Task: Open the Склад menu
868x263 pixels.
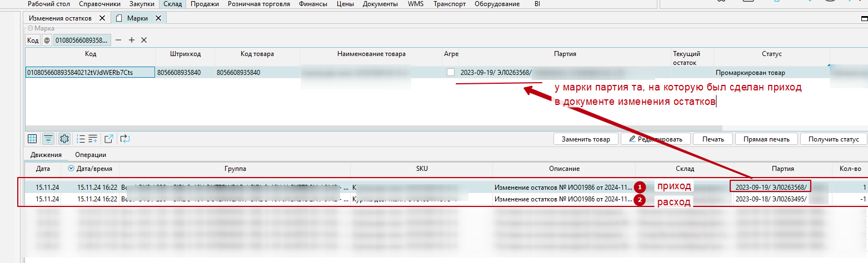Action: pos(172,4)
